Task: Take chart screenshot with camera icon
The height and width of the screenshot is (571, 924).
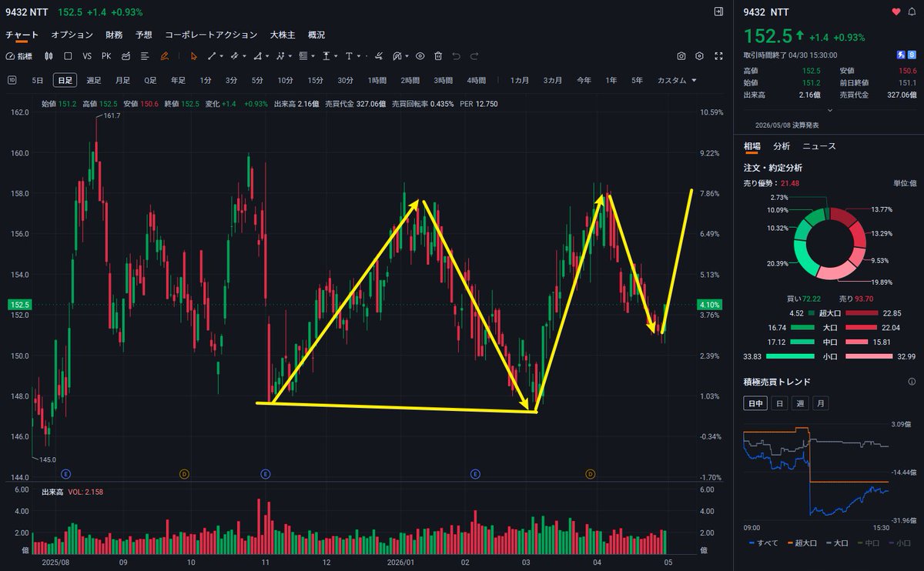Action: point(681,56)
